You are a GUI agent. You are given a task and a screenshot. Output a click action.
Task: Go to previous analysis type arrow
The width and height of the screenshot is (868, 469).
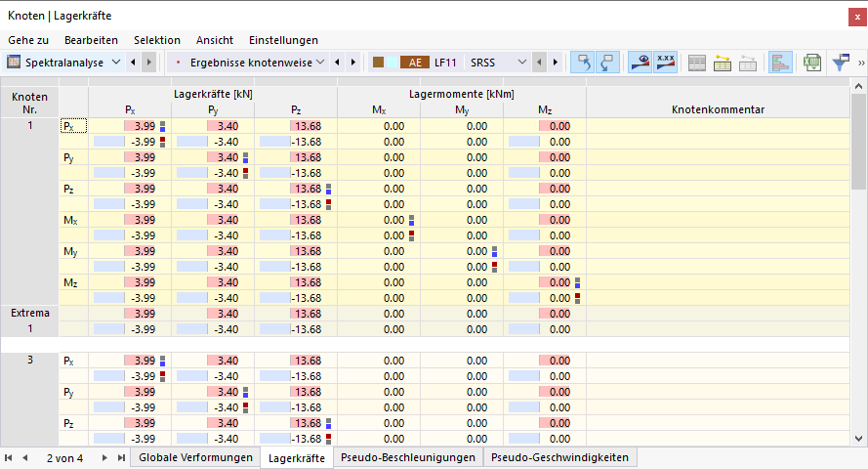(133, 62)
